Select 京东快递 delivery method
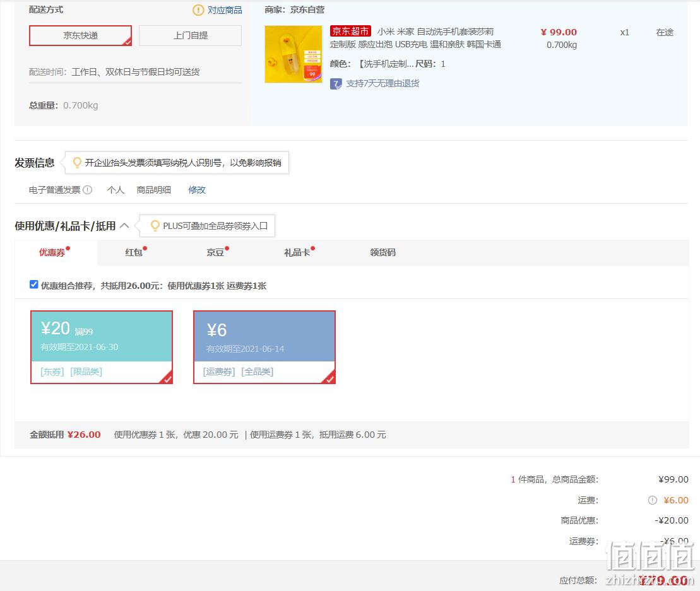 tap(80, 36)
